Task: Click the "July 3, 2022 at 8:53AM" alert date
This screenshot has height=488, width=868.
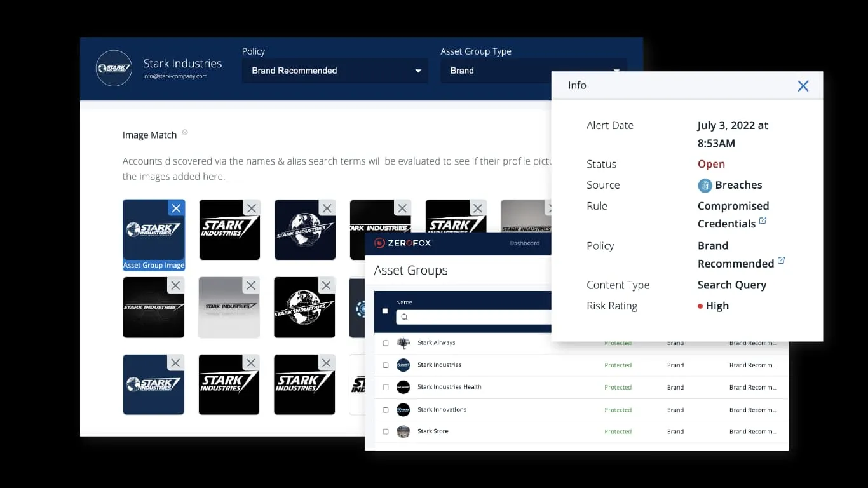Action: (x=733, y=134)
